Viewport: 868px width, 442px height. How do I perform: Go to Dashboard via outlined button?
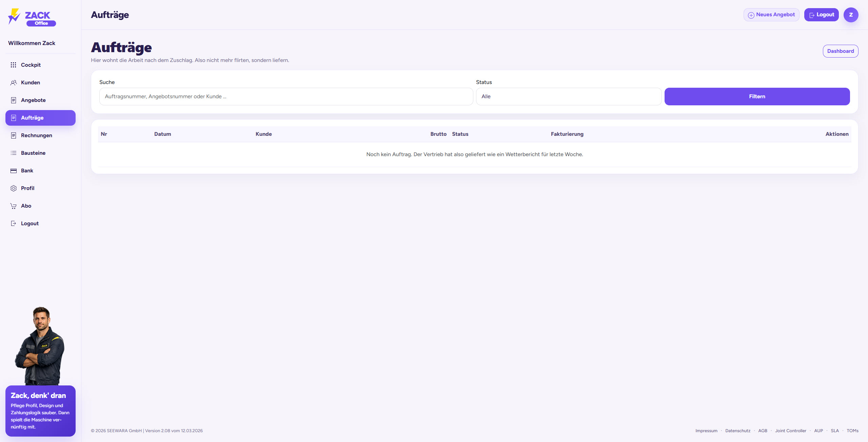point(840,51)
